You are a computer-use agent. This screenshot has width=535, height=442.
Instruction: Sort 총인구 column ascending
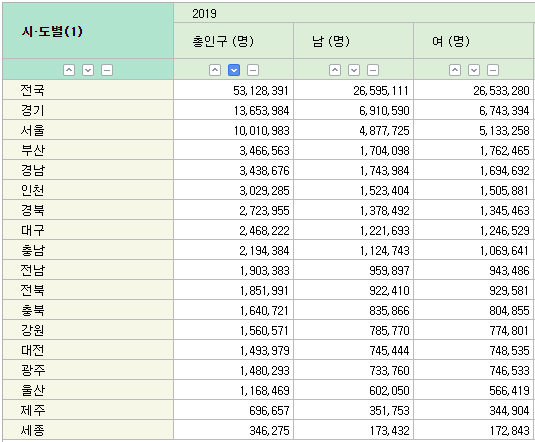point(215,70)
